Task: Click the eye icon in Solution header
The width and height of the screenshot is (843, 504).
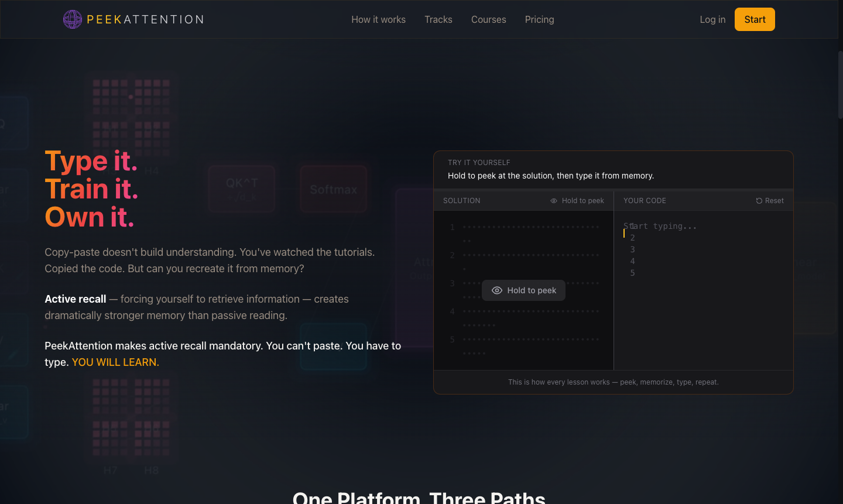Action: [554, 201]
